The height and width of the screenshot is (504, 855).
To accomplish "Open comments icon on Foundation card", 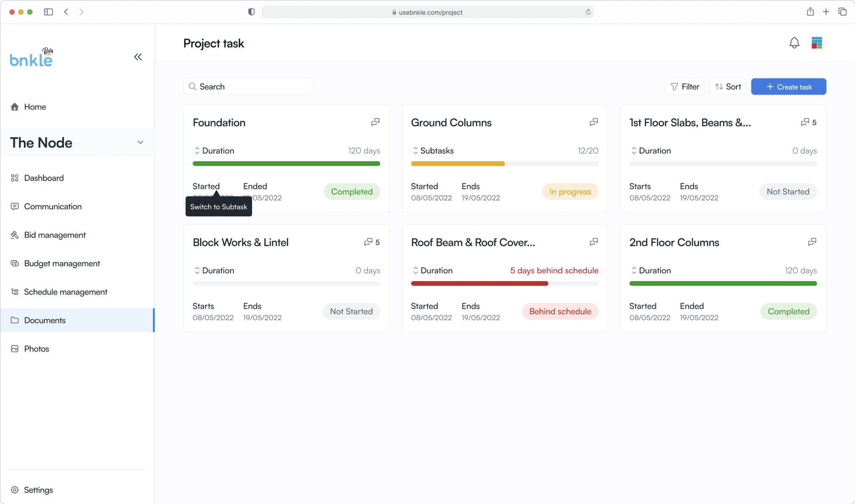I will pos(375,122).
